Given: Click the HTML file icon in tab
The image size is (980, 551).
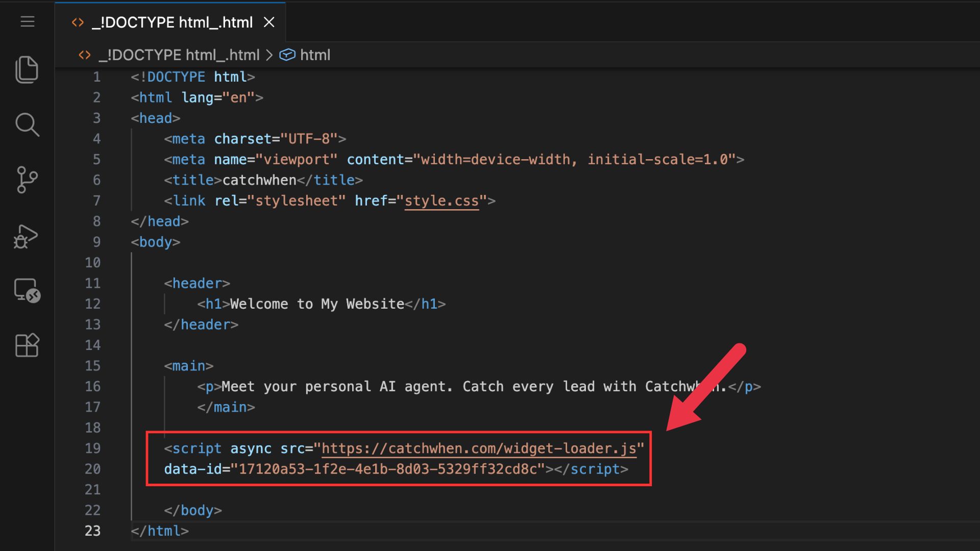Looking at the screenshot, I should click(x=78, y=22).
